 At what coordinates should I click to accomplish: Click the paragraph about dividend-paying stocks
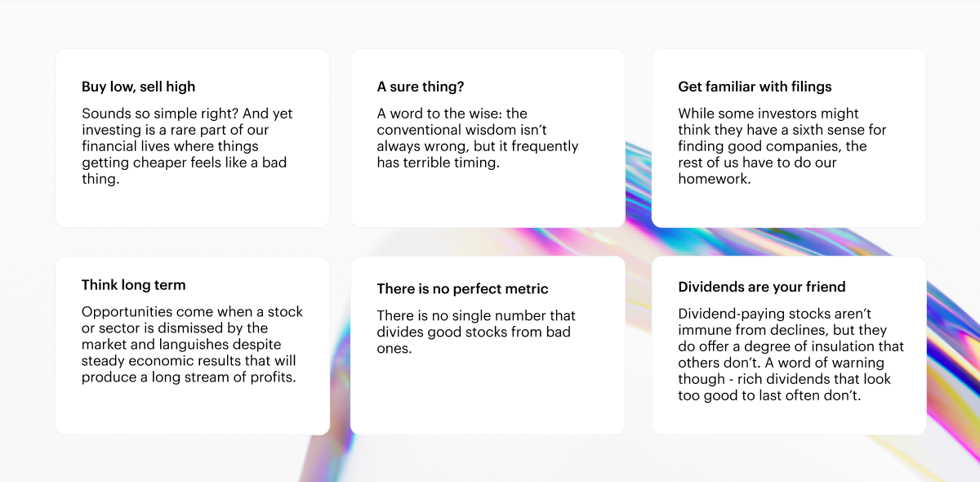[791, 354]
